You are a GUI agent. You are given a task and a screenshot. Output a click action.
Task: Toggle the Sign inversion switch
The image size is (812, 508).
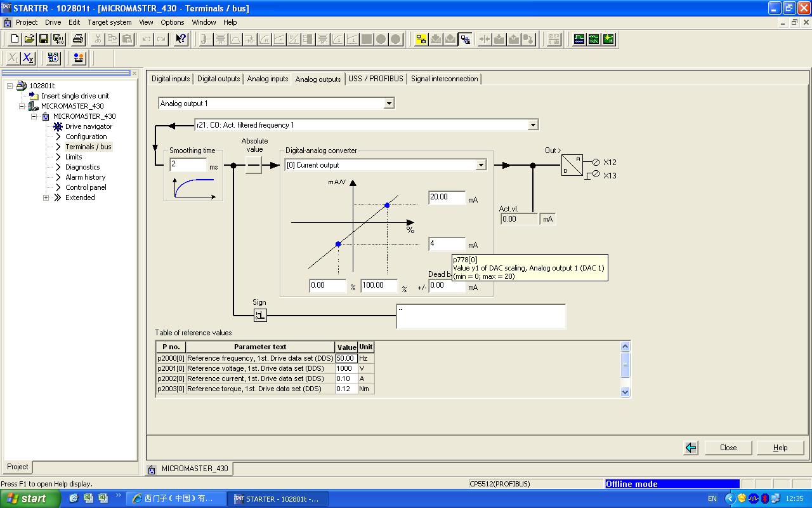click(x=260, y=315)
